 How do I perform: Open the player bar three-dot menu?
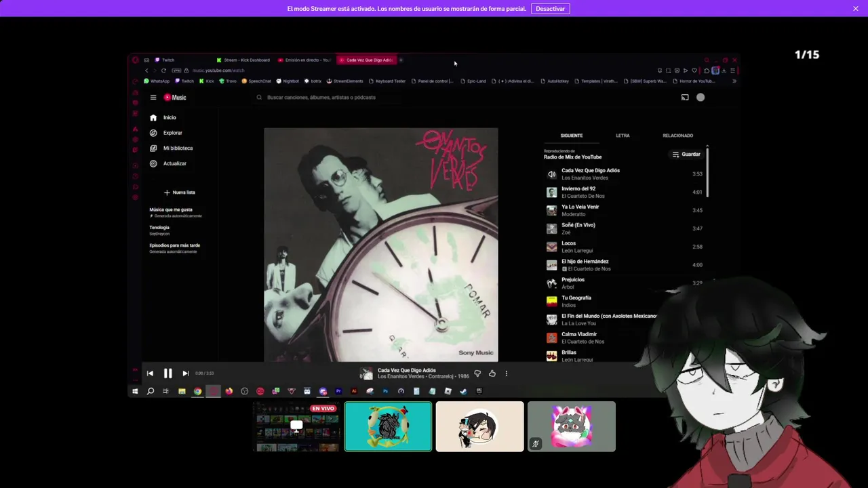(x=506, y=373)
